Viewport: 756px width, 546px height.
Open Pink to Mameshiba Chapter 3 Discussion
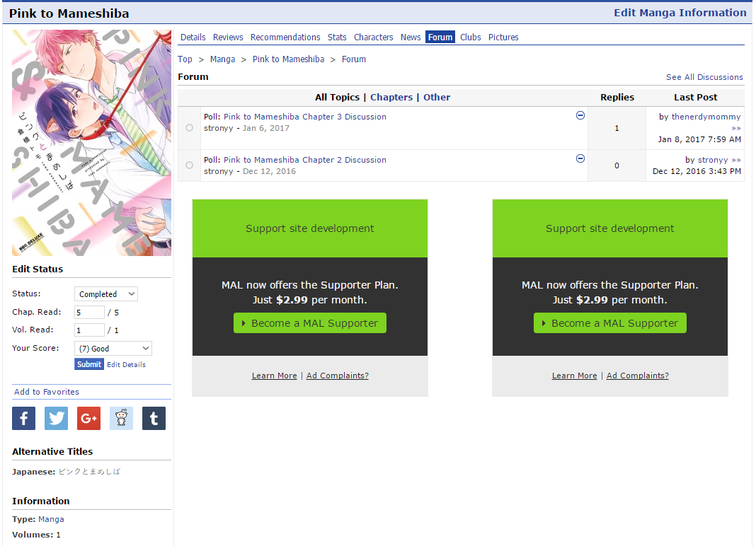pyautogui.click(x=304, y=117)
